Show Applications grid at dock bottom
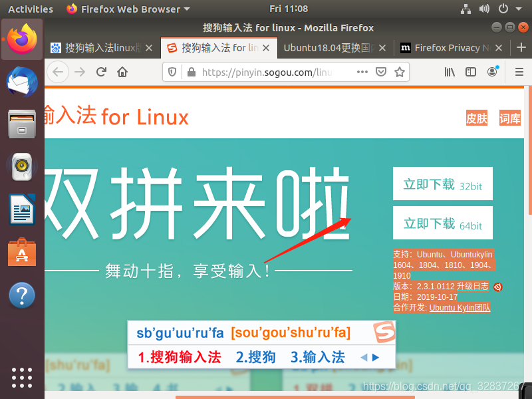532x399 pixels. point(22,378)
